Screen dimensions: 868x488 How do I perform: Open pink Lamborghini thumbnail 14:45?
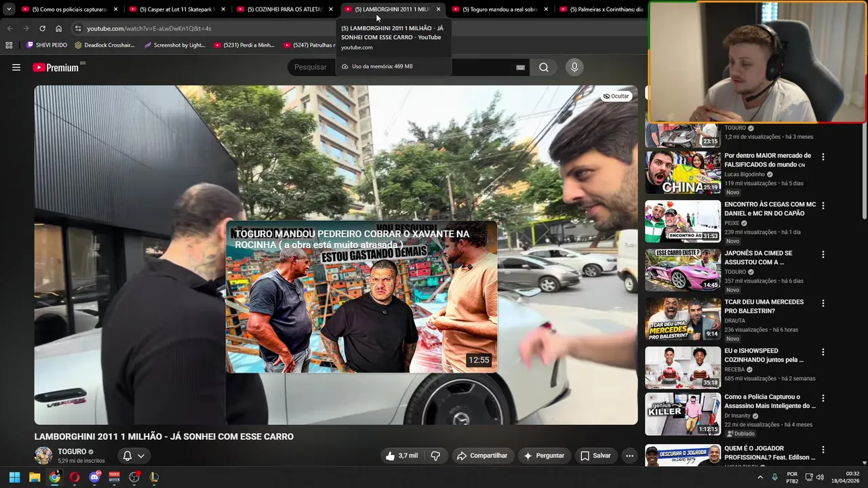coord(683,270)
